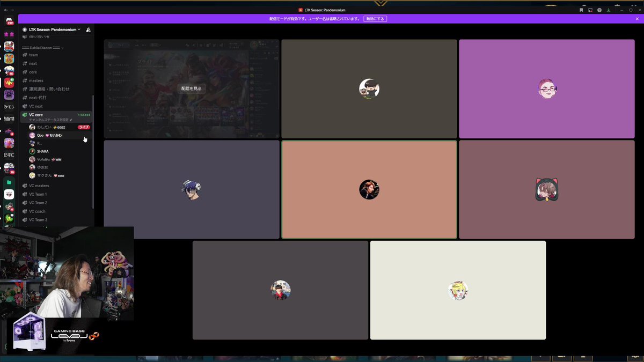Viewport: 644px width, 362px height.
Task: Open the team text channel
Action: coord(56,55)
